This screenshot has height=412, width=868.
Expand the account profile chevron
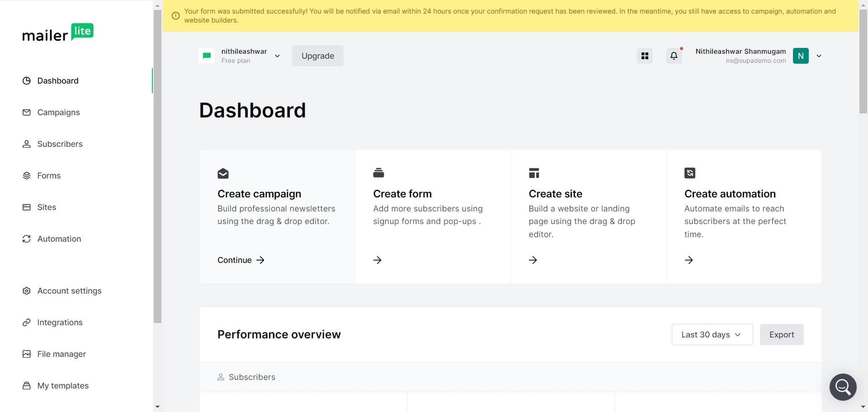(819, 56)
